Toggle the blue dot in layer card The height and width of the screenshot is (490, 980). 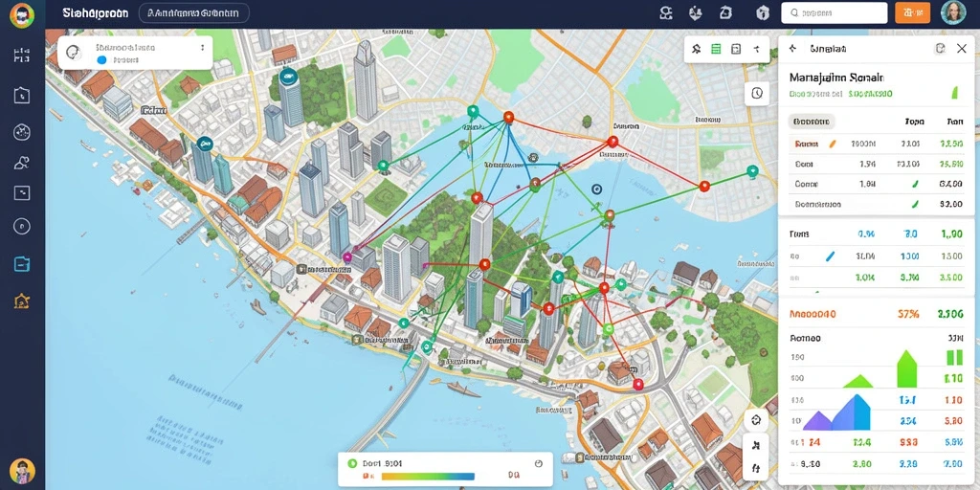coord(102,60)
